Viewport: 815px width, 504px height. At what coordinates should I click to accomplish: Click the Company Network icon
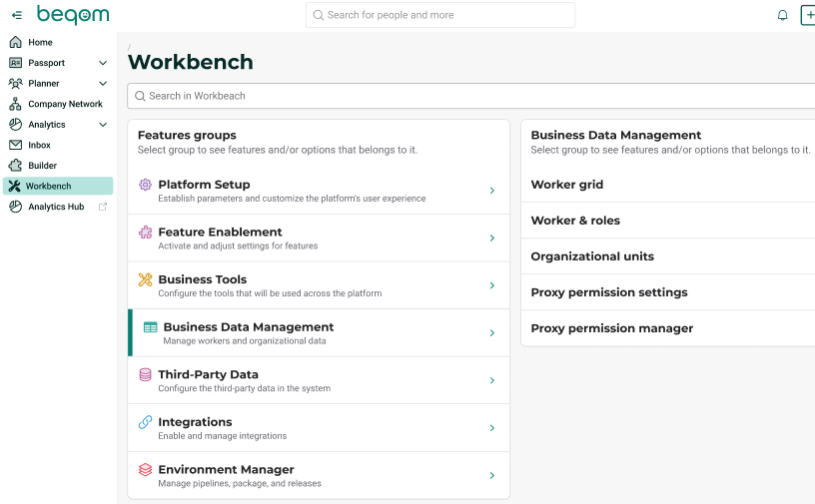(x=15, y=104)
